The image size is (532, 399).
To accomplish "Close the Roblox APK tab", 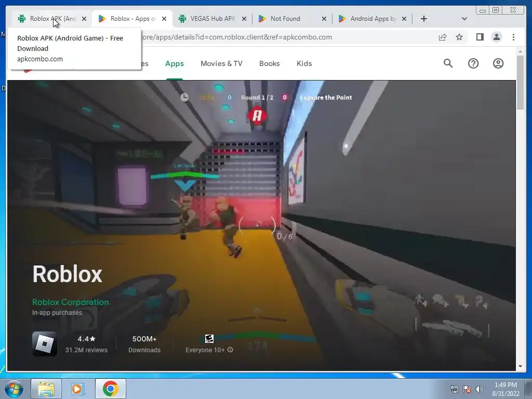I will click(x=84, y=19).
